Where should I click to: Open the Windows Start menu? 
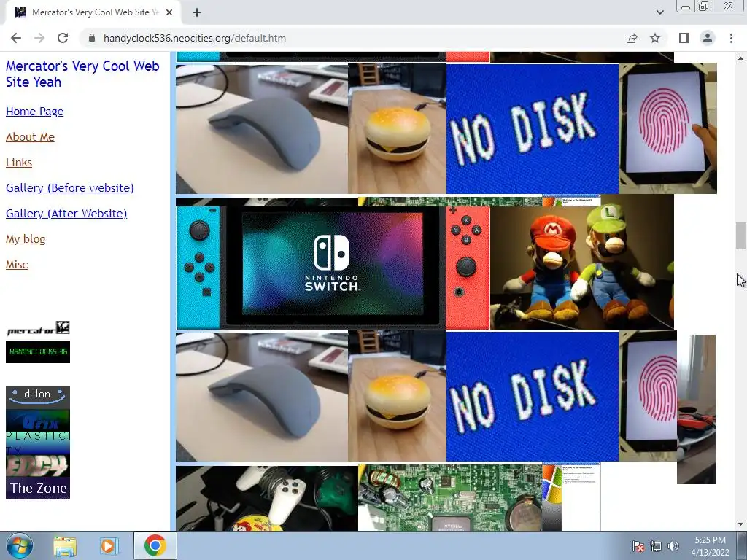(19, 545)
